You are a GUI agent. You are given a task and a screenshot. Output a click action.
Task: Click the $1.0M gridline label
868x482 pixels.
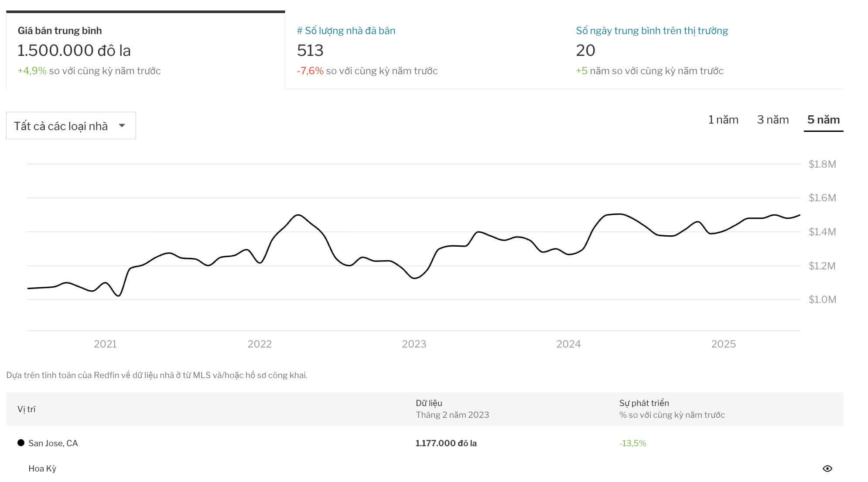822,300
